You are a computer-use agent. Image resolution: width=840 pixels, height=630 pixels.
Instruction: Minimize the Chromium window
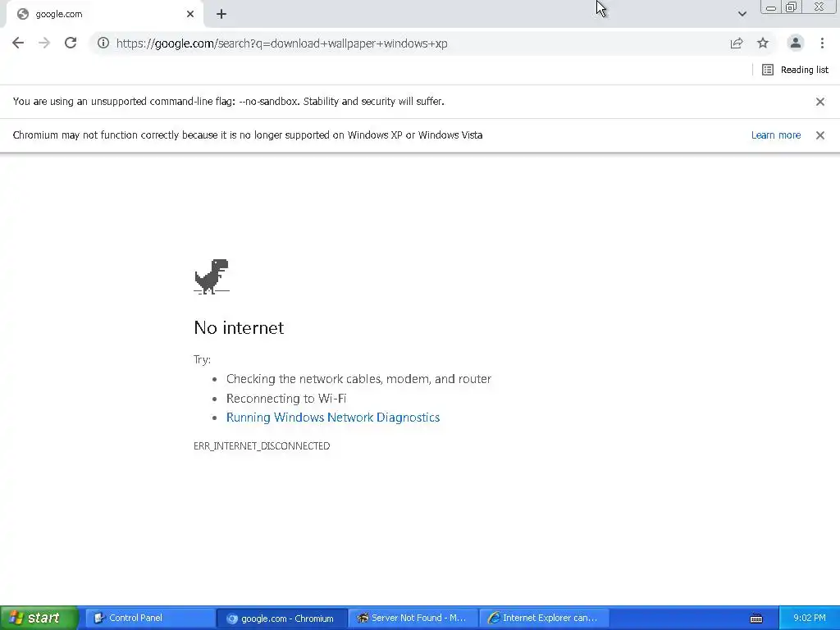pyautogui.click(x=771, y=7)
